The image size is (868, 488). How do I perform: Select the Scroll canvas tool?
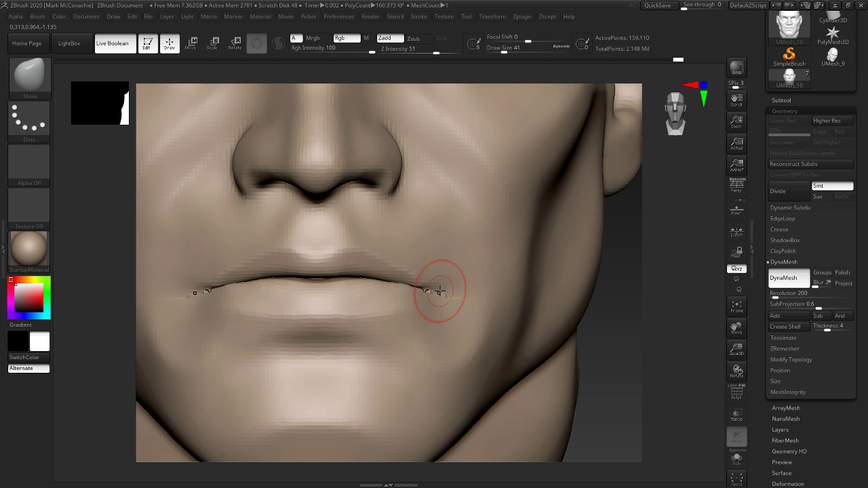pyautogui.click(x=736, y=100)
